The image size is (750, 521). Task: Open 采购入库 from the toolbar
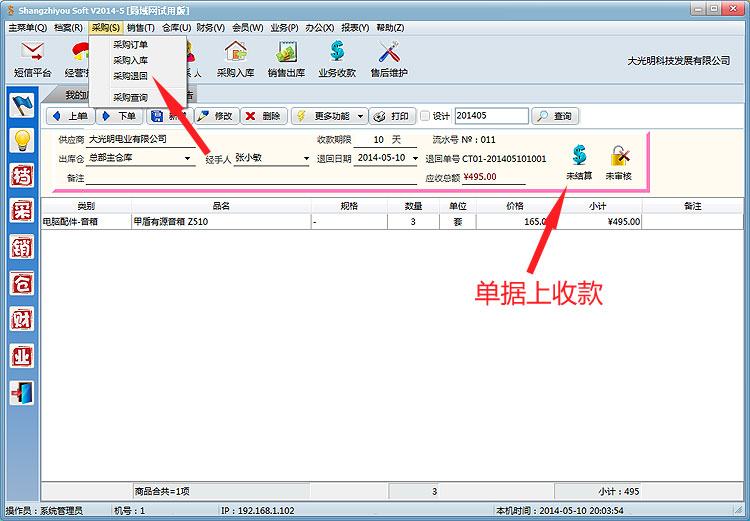coord(236,57)
